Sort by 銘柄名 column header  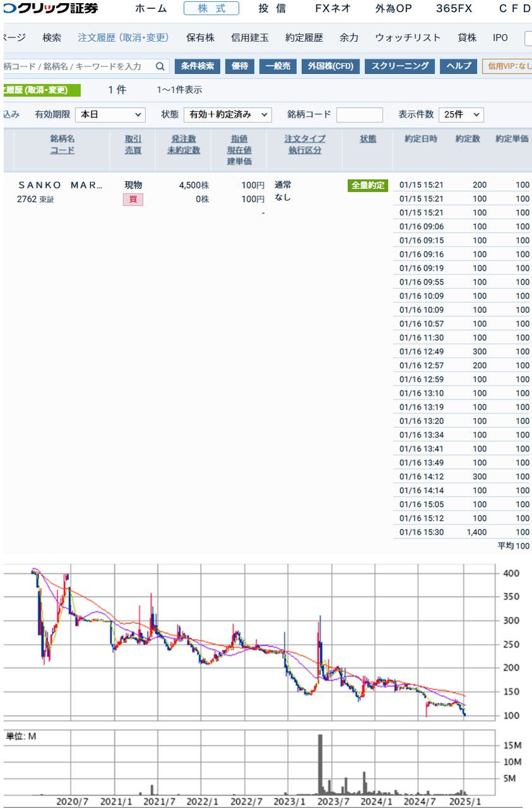point(63,138)
